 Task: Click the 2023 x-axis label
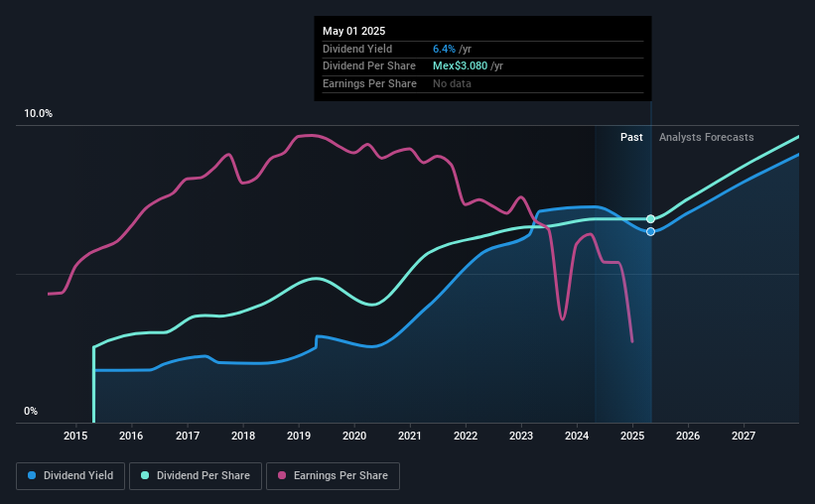click(x=521, y=436)
